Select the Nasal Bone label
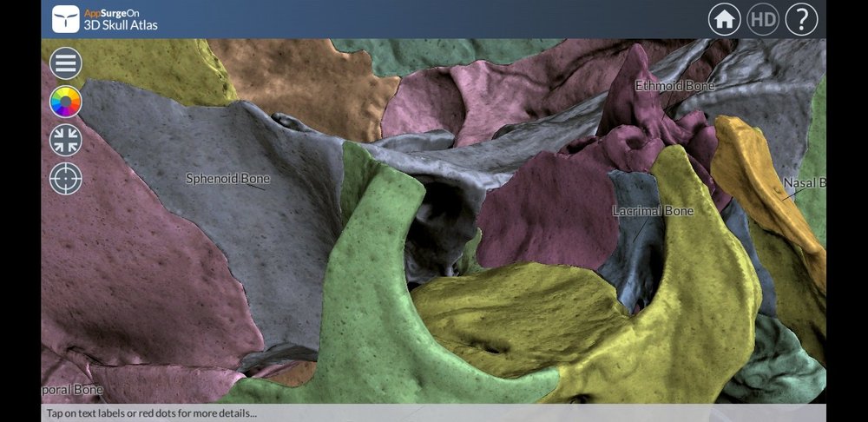Screen dimensions: 868x422 tap(805, 182)
